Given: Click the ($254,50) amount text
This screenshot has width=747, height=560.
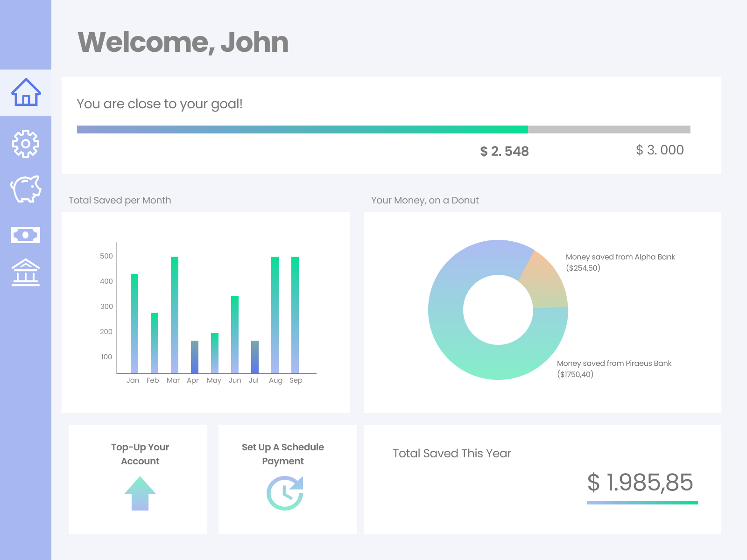Looking at the screenshot, I should pos(583,268).
